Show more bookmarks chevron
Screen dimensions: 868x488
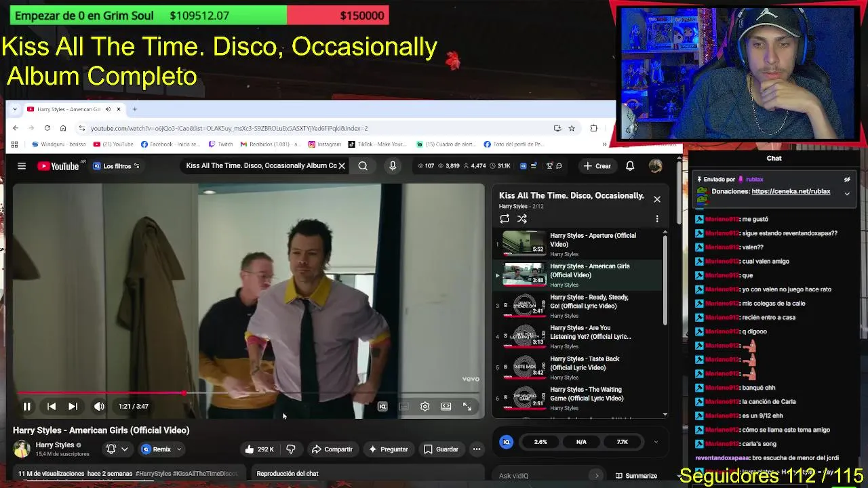(x=604, y=144)
